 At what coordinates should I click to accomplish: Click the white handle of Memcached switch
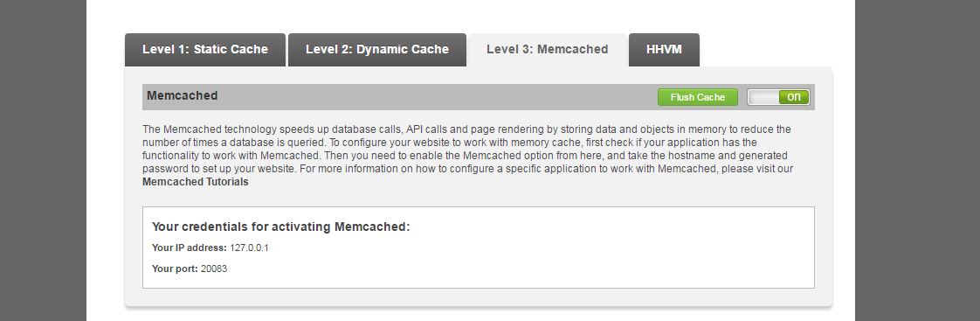[763, 97]
